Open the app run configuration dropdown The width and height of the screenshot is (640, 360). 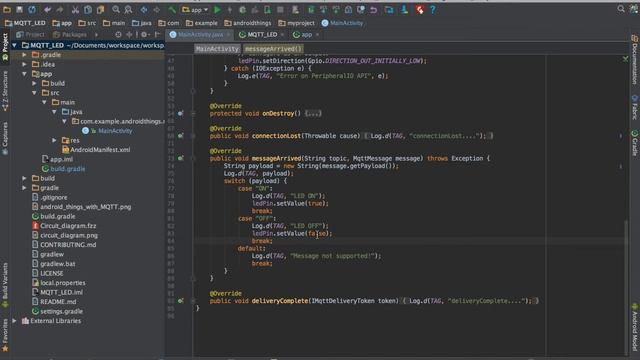[x=195, y=9]
